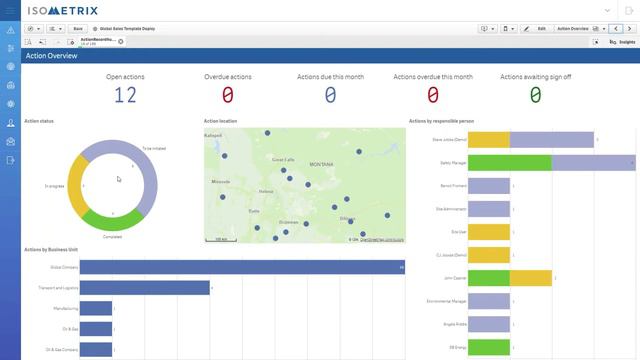Viewport: 640px width, 360px height.
Task: Click the step forward selection icon
Action: click(x=58, y=42)
